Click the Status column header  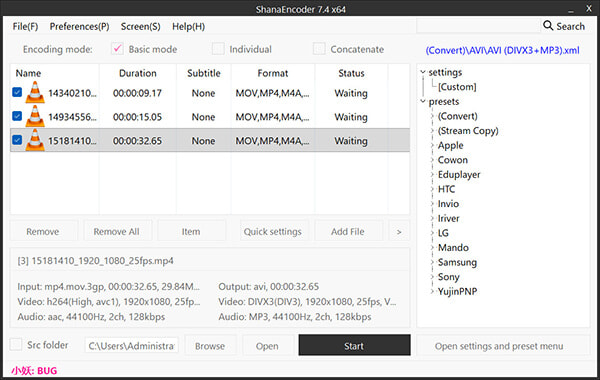351,73
